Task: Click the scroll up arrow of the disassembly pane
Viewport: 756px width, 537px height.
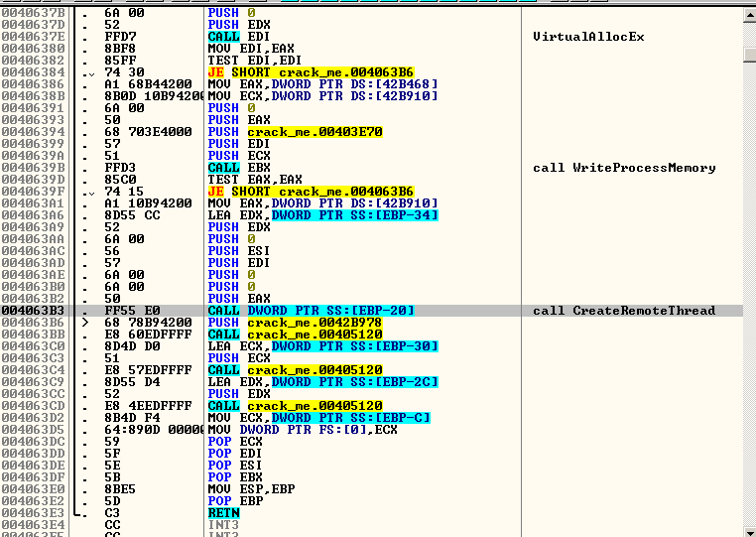Action: (747, 14)
